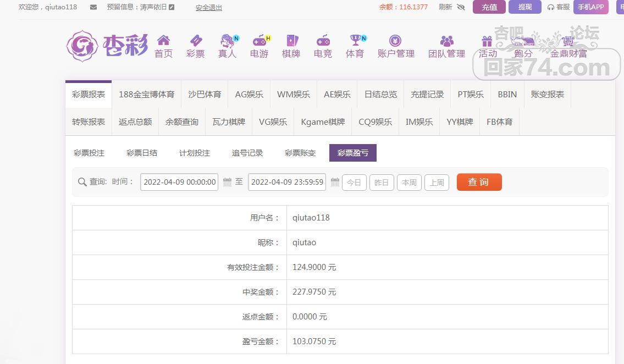This screenshot has height=364, width=624.
Task: Open 团队管理 team icon
Action: [447, 41]
